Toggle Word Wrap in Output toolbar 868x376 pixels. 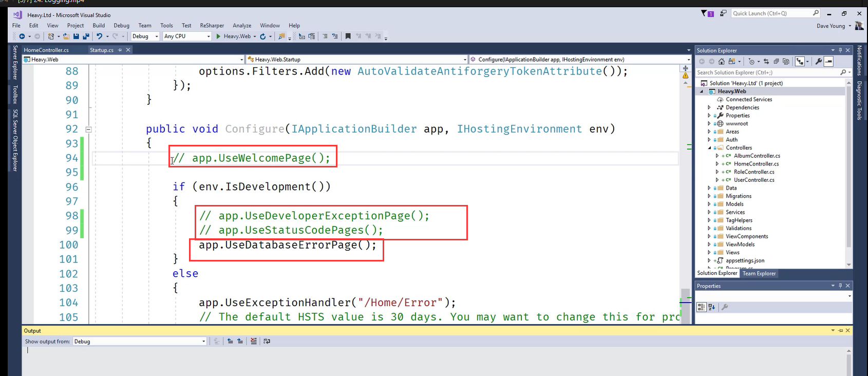pos(267,341)
